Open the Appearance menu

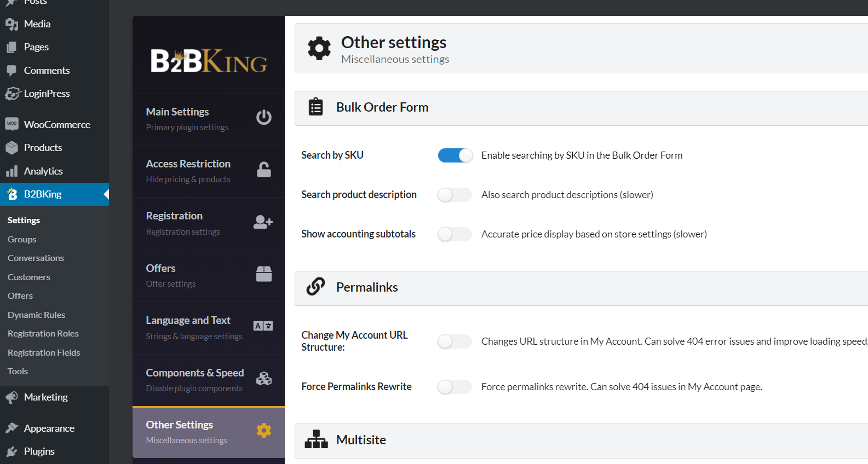coord(54,428)
